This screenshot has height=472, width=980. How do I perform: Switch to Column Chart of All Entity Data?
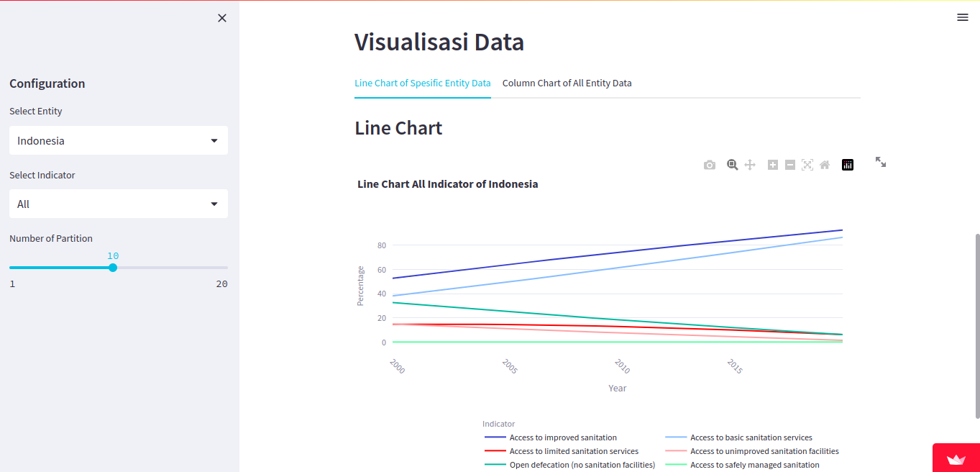pos(567,83)
